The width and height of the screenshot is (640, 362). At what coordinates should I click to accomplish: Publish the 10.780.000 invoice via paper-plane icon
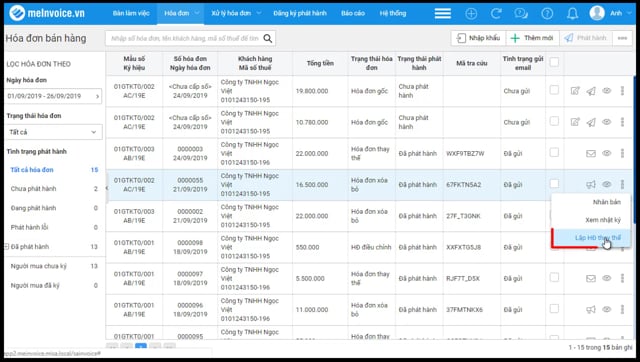pos(591,122)
